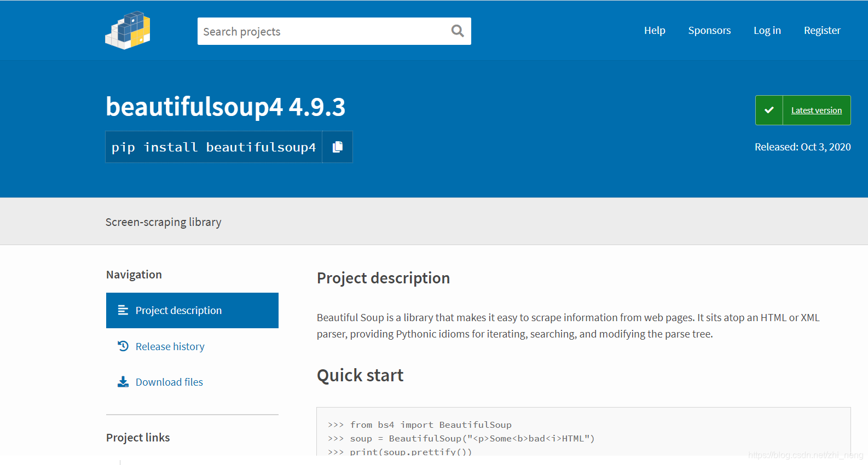Click the beautifulsoup4 4.9.3 title
Screen dimensions: 868x465
[x=225, y=107]
